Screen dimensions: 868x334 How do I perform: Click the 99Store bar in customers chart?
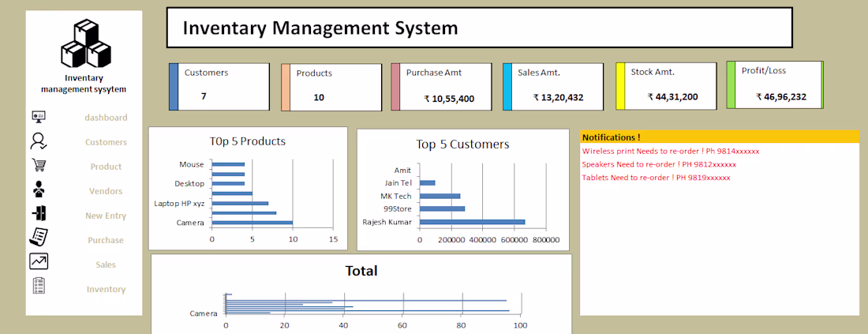[443, 208]
